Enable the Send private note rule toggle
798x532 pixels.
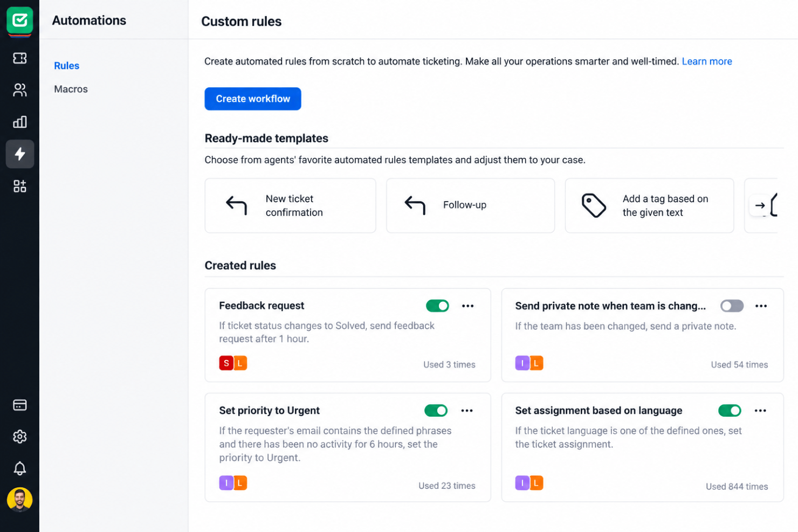point(732,306)
